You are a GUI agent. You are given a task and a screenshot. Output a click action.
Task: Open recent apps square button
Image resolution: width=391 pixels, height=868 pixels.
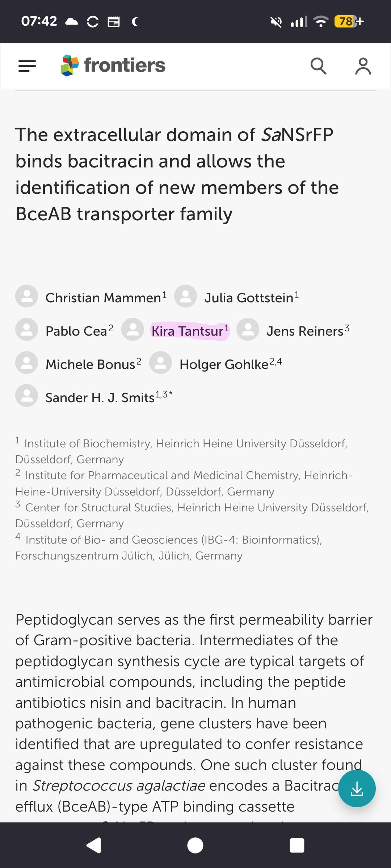(x=297, y=846)
